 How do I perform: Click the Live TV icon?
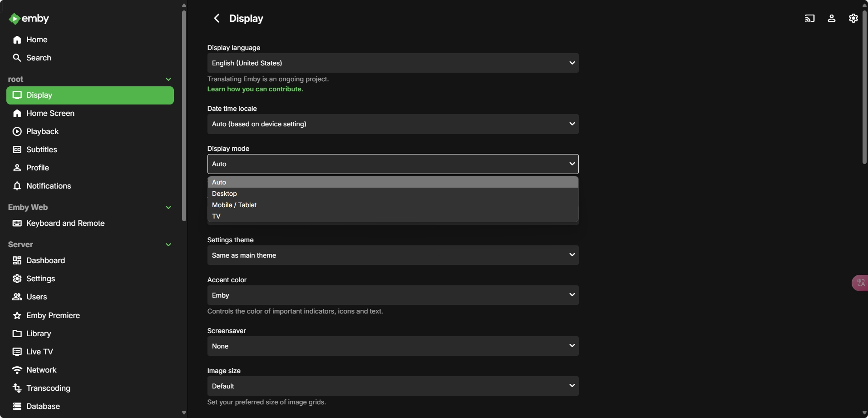(17, 352)
